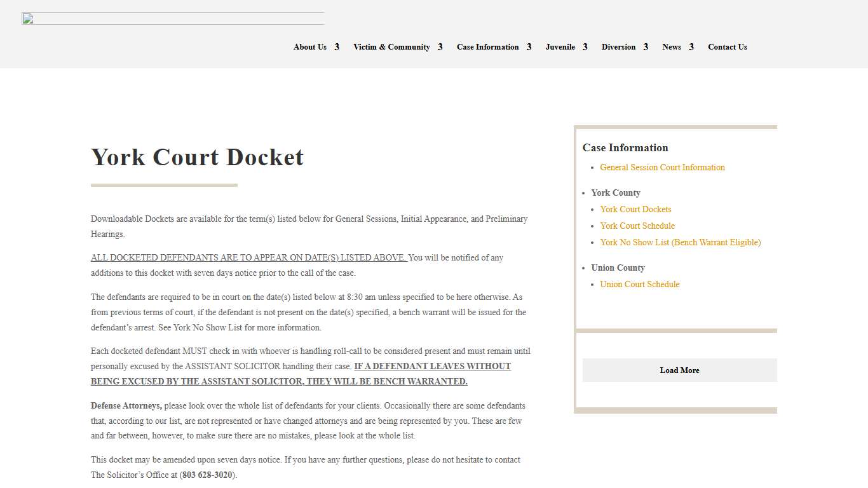Open the News menu item
The image size is (868, 488).
[x=672, y=47]
